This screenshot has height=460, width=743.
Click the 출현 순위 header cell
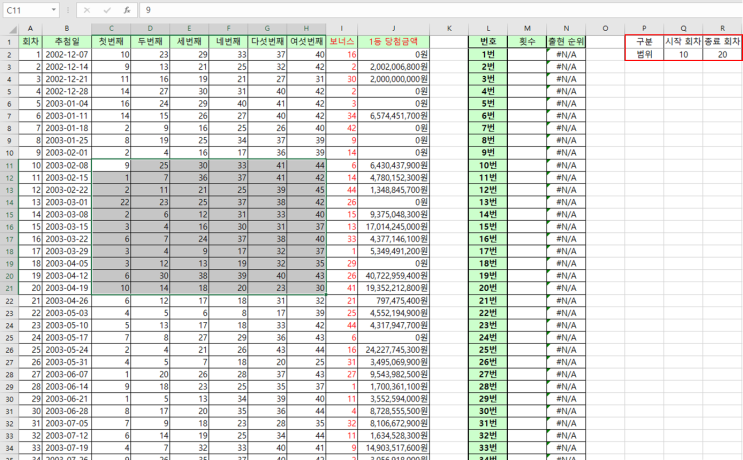[566, 42]
